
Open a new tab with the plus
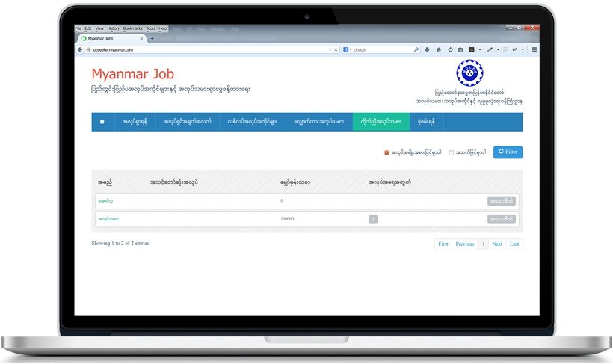click(x=152, y=38)
